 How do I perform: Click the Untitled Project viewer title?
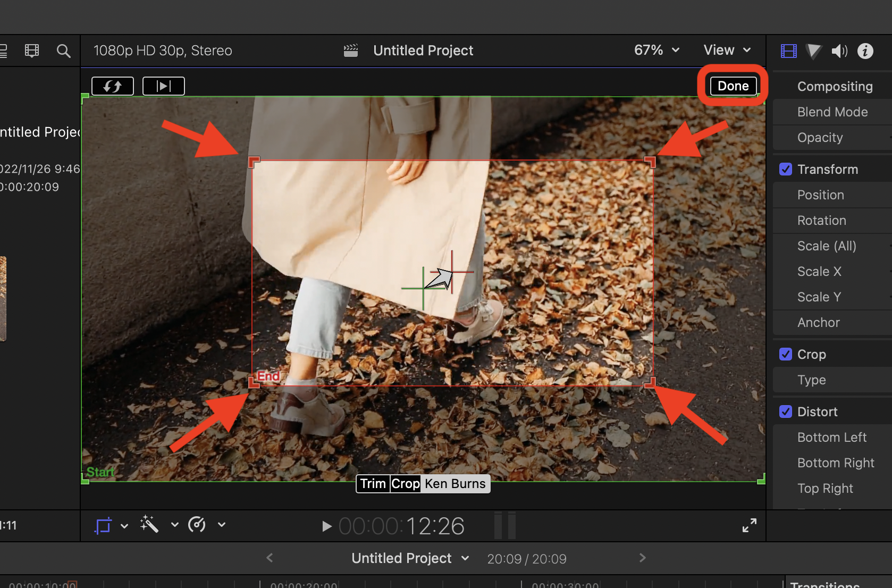423,51
